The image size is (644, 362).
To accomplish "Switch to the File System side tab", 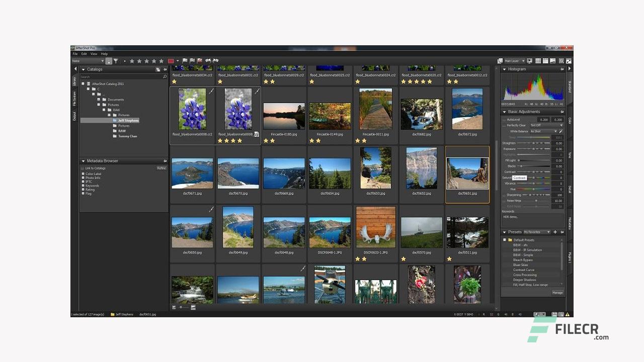I will click(74, 99).
